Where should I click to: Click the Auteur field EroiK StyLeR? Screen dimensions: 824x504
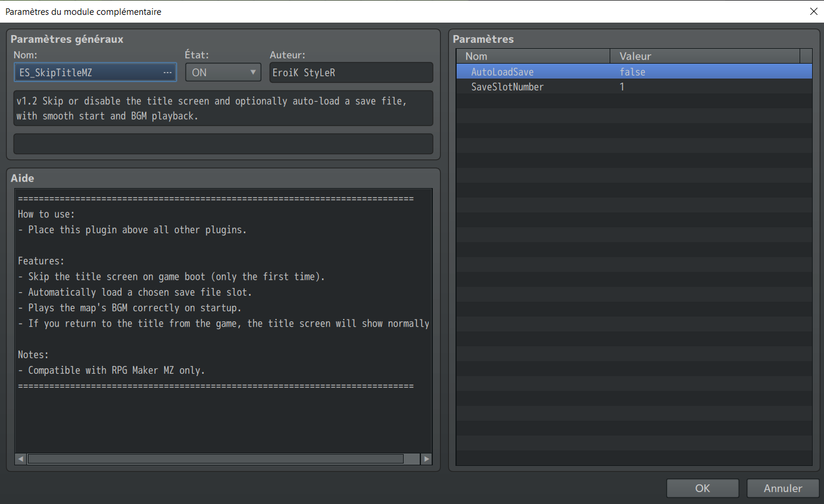click(351, 73)
